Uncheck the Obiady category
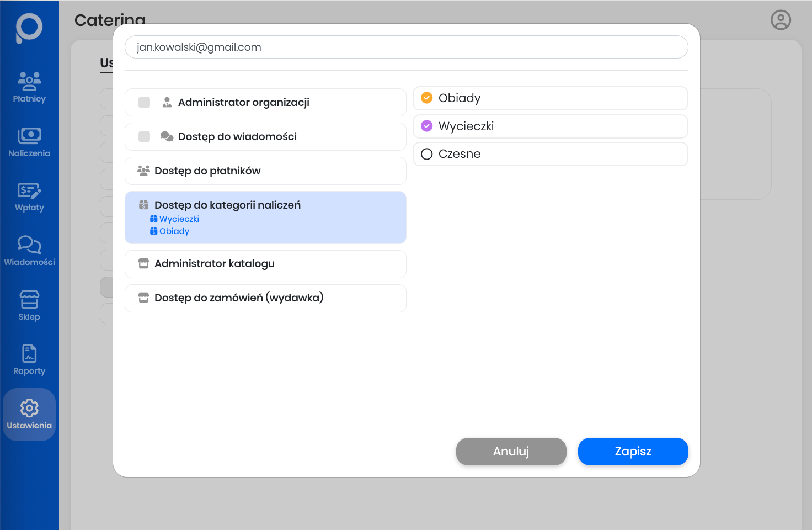 click(x=427, y=98)
